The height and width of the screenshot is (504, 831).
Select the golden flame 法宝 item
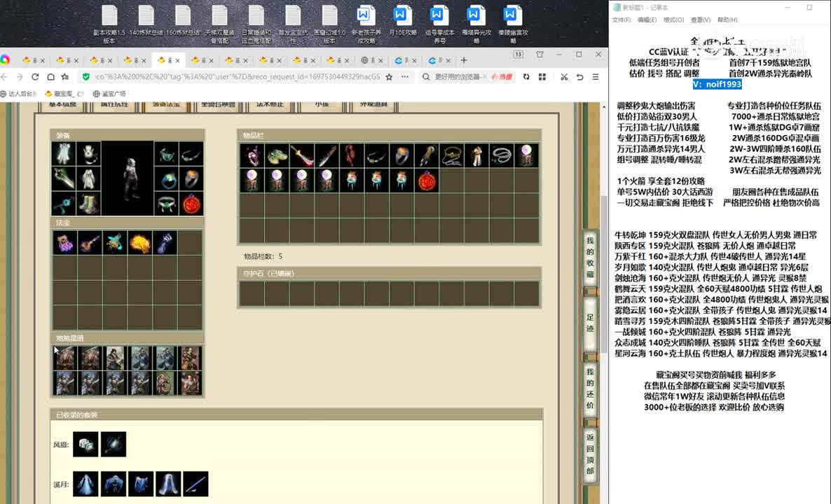(x=140, y=243)
